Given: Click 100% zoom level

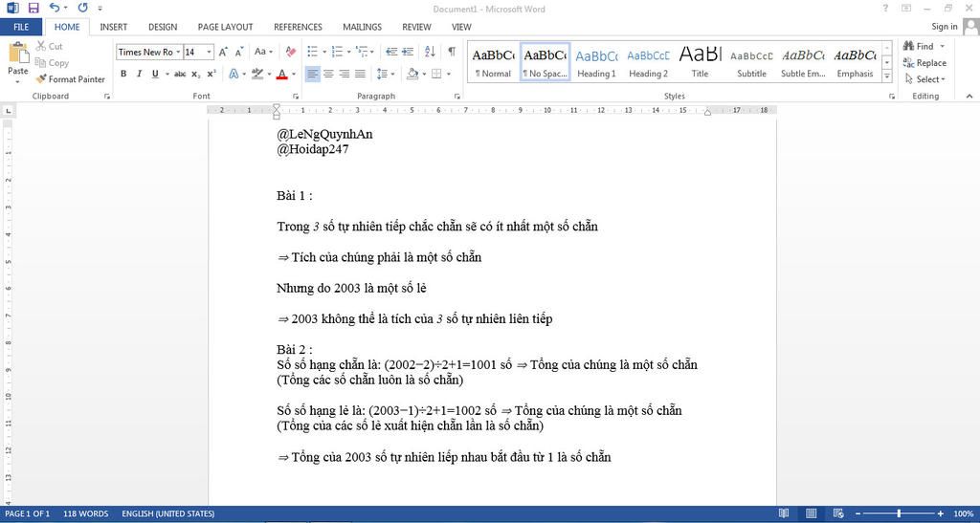Looking at the screenshot, I should tap(963, 513).
